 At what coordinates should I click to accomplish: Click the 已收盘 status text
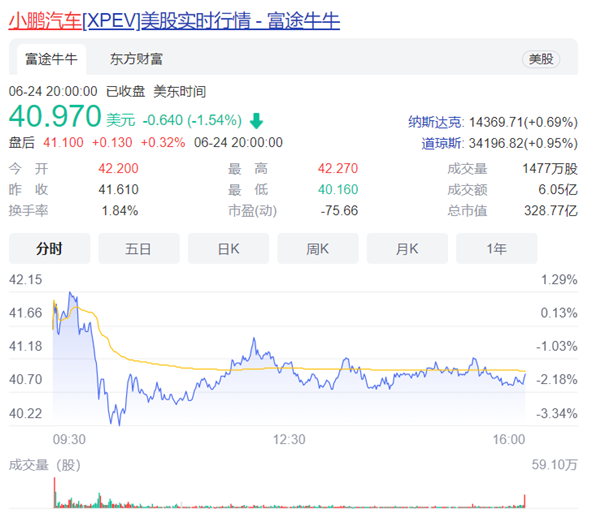(126, 91)
